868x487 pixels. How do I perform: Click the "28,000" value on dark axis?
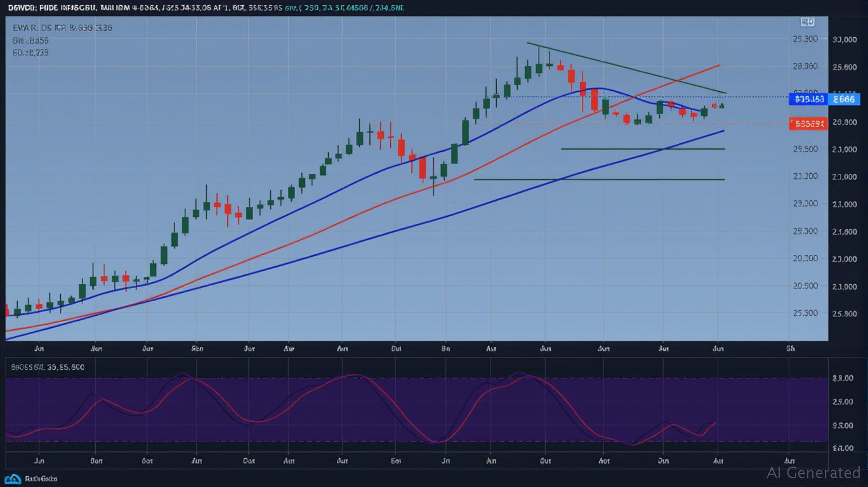pyautogui.click(x=844, y=122)
